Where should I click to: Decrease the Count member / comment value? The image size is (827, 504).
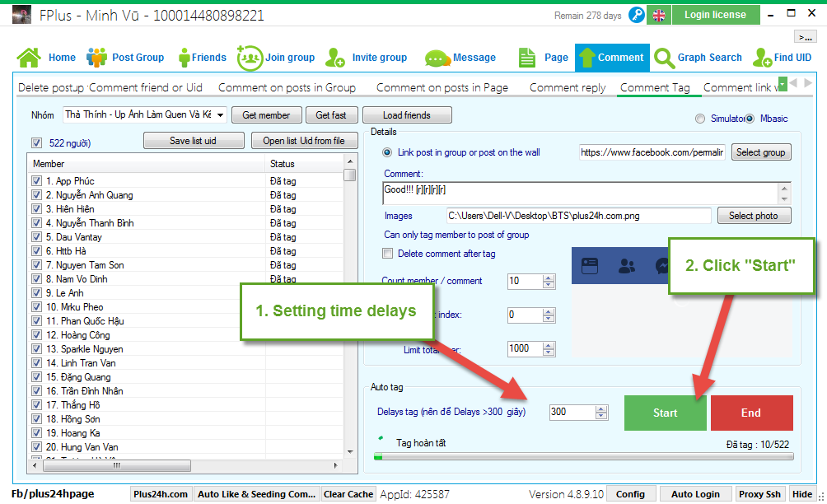pos(549,285)
